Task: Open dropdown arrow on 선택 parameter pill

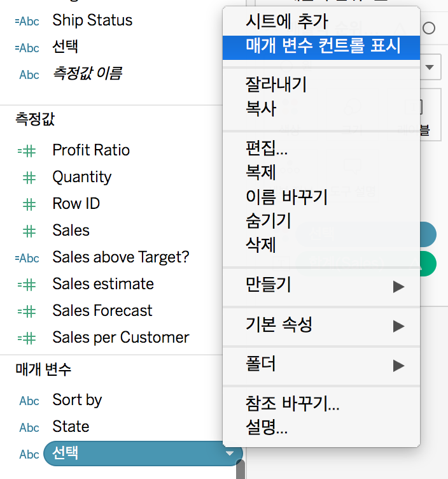Action: pos(230,454)
